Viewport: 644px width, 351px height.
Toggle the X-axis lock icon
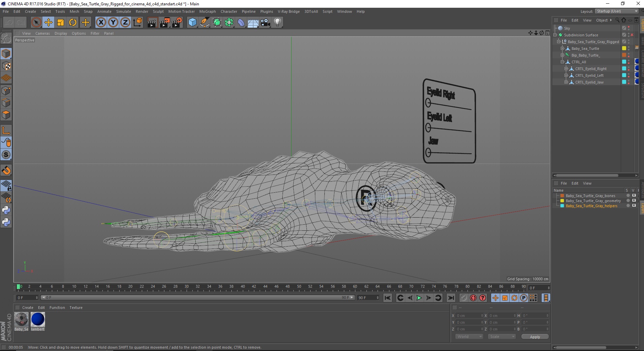pos(101,23)
